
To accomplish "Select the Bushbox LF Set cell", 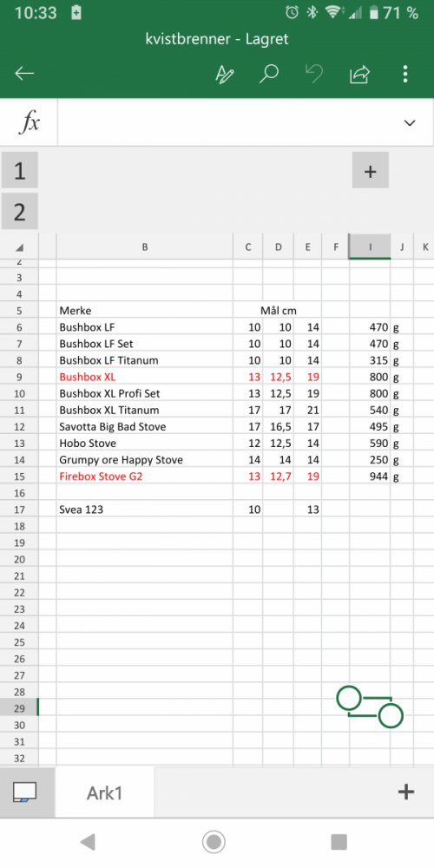I will click(144, 344).
